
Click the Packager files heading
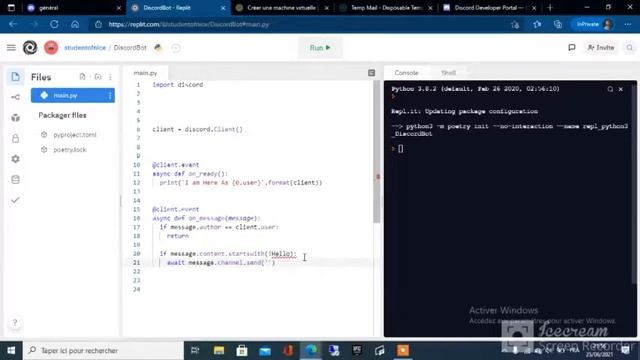pyautogui.click(x=62, y=116)
